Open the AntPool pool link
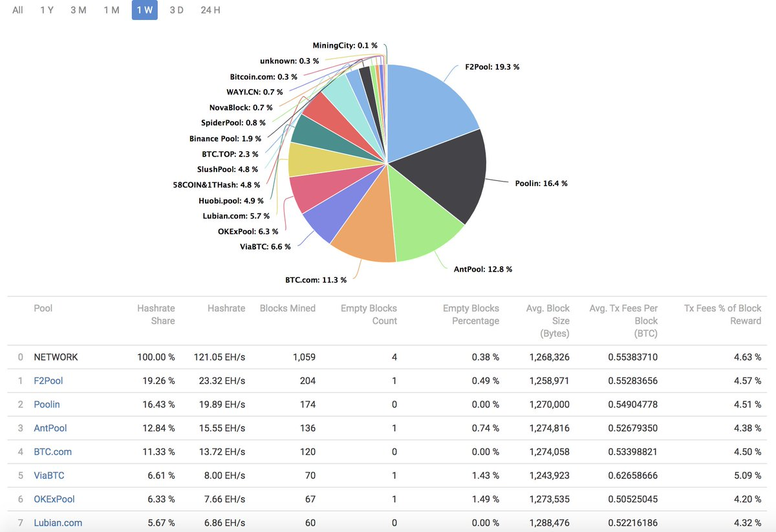 pyautogui.click(x=50, y=428)
